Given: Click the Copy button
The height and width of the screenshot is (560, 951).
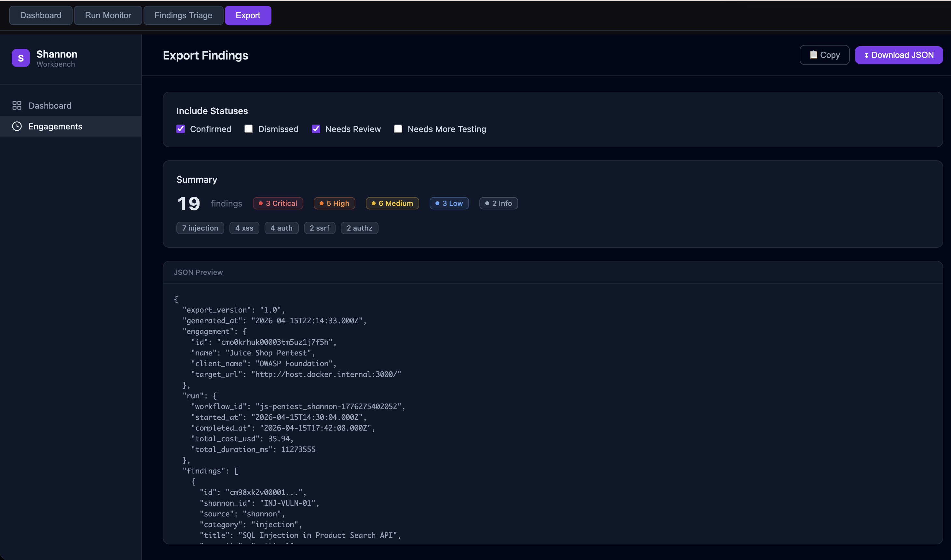Looking at the screenshot, I should click(824, 55).
